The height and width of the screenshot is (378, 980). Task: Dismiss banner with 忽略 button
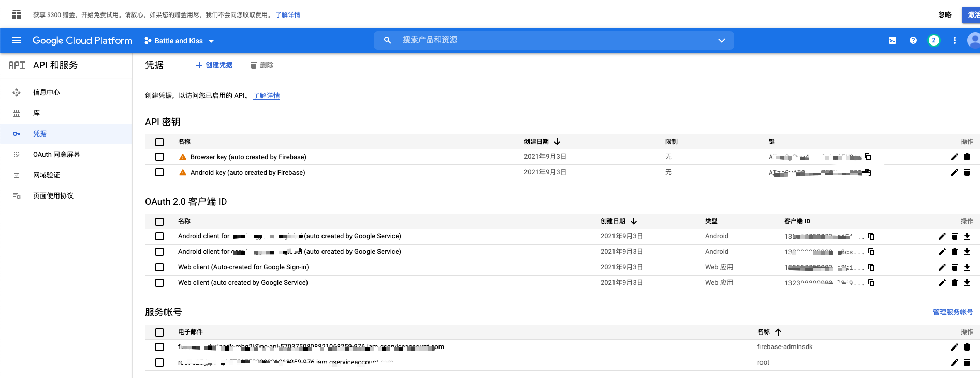click(x=945, y=15)
